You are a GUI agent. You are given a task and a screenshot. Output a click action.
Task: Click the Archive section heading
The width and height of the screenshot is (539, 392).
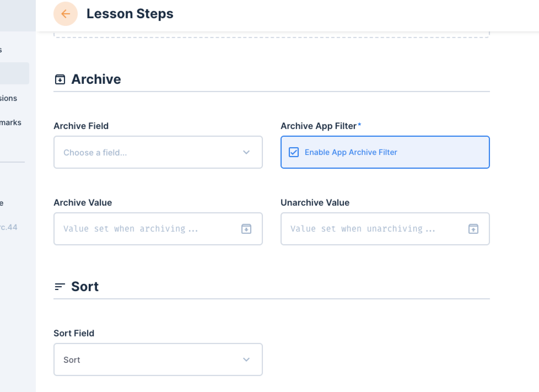pyautogui.click(x=96, y=79)
